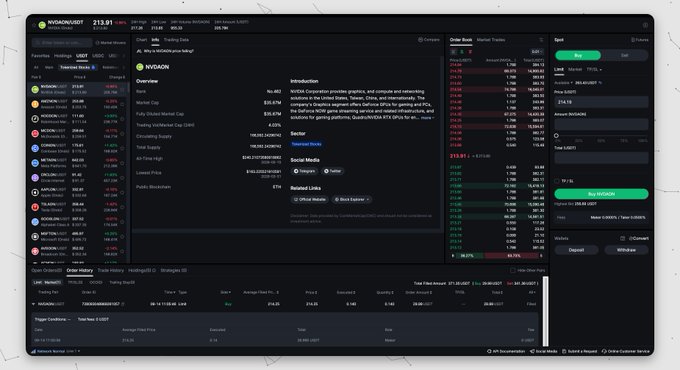Click the COINON Coinbase coin icon
The width and height of the screenshot is (680, 370).
point(35,148)
